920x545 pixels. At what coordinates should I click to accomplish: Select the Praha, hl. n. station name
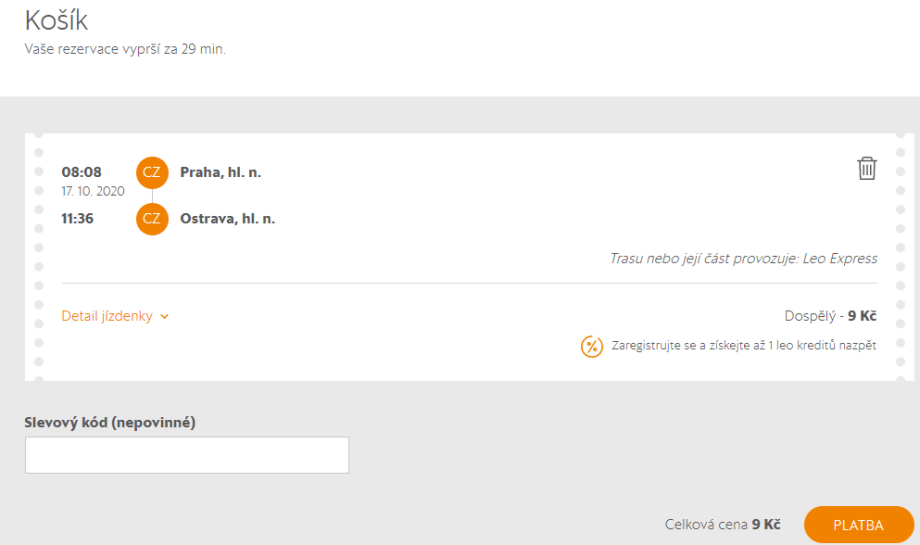click(x=220, y=172)
